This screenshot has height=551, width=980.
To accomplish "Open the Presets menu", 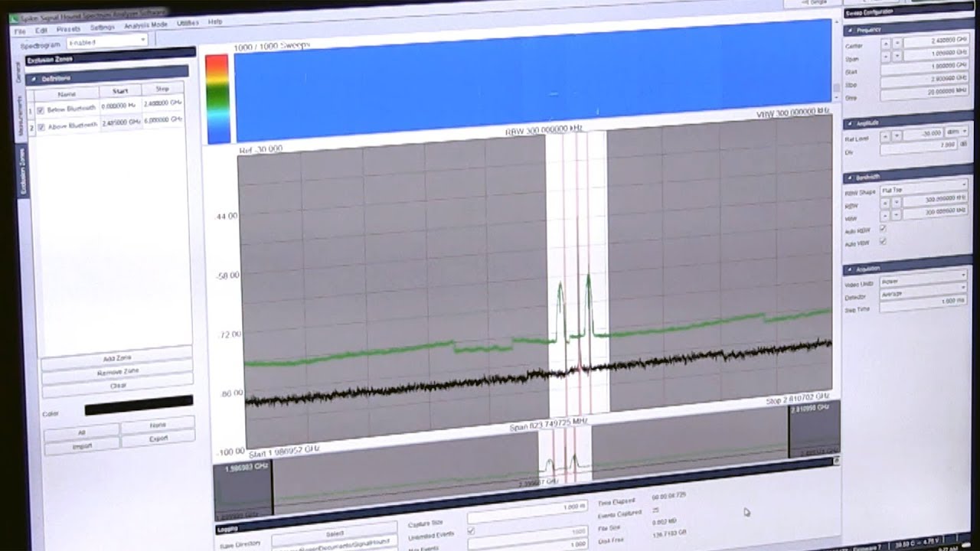I will 68,29.
